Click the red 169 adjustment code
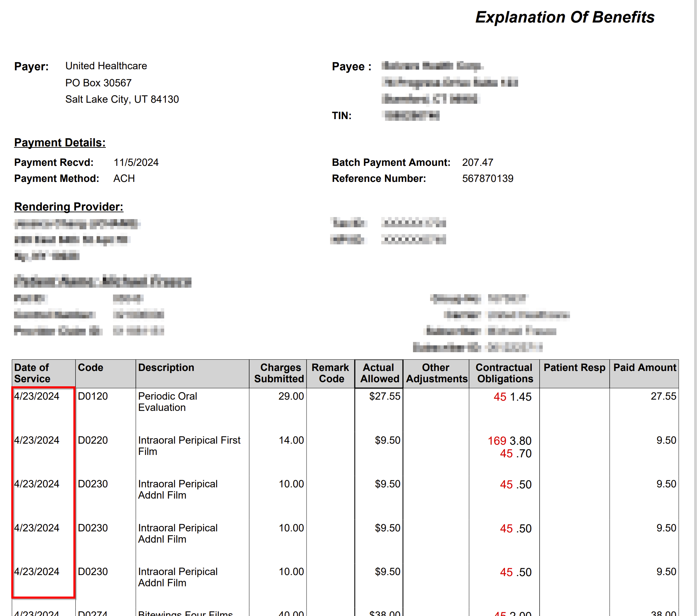Viewport: 697px width, 616px height. click(x=497, y=441)
